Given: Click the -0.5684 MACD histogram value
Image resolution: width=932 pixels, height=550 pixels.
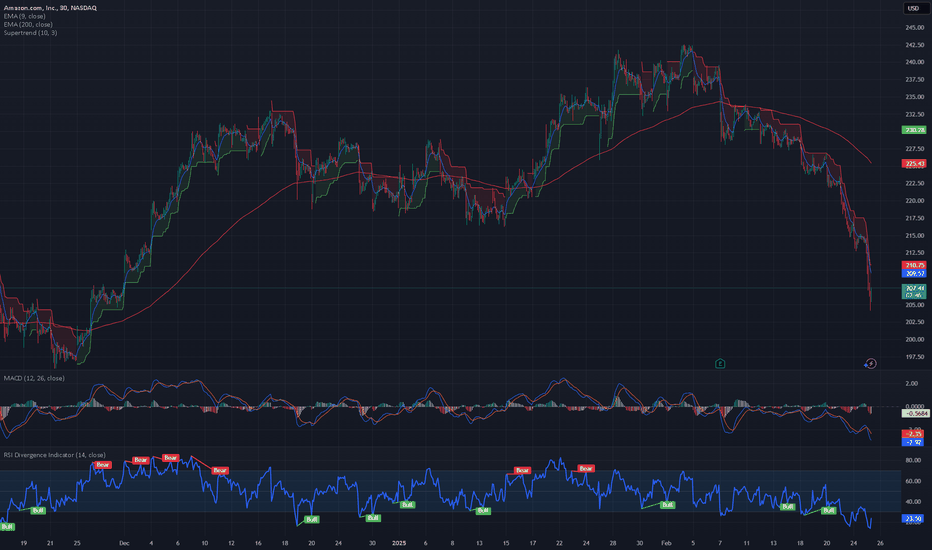Looking at the screenshot, I should click(x=916, y=413).
